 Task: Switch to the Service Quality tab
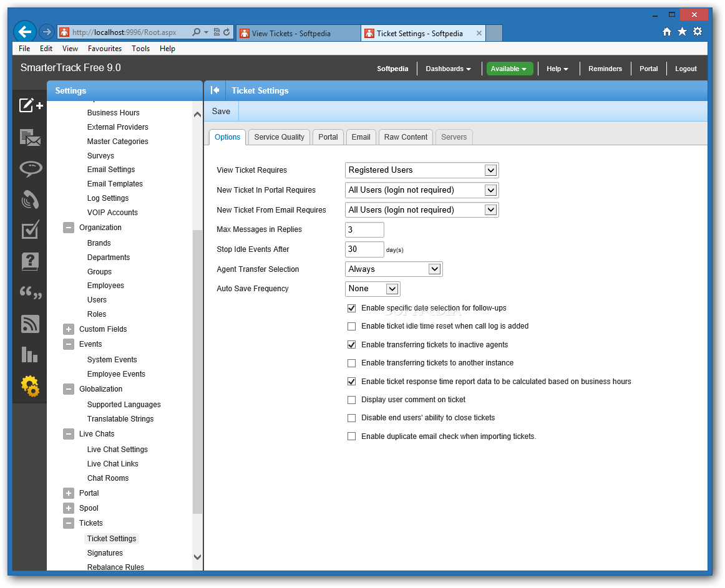pyautogui.click(x=280, y=137)
